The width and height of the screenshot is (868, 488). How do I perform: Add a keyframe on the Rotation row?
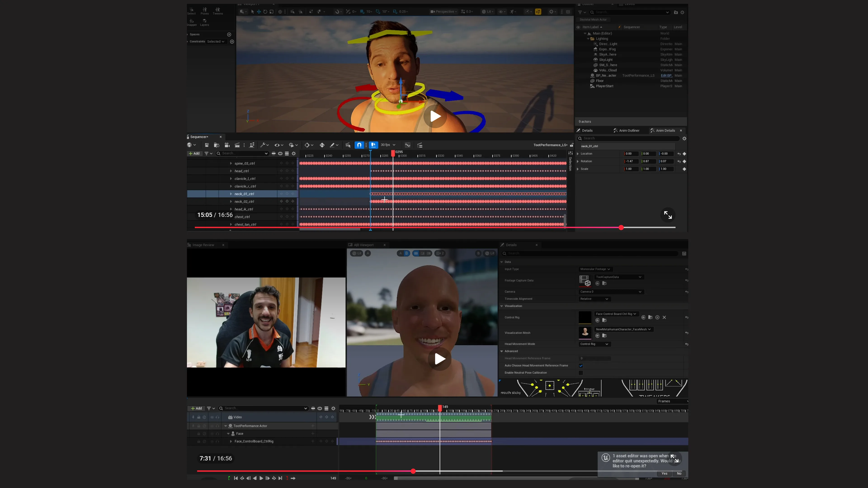(x=684, y=161)
